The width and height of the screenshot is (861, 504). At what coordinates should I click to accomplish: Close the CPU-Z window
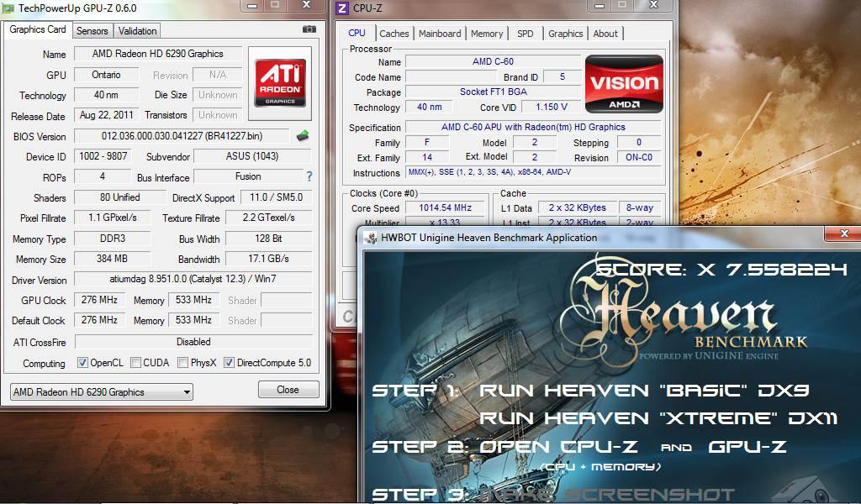(653, 5)
